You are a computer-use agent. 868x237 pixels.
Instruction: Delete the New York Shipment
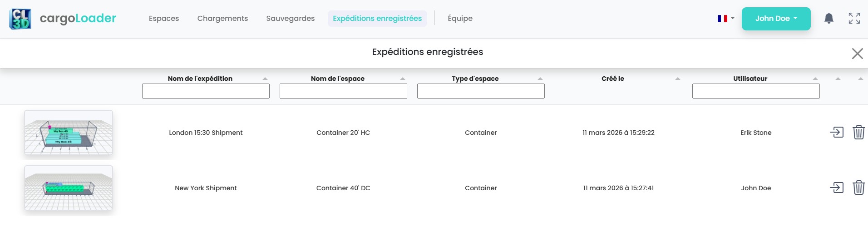click(858, 188)
